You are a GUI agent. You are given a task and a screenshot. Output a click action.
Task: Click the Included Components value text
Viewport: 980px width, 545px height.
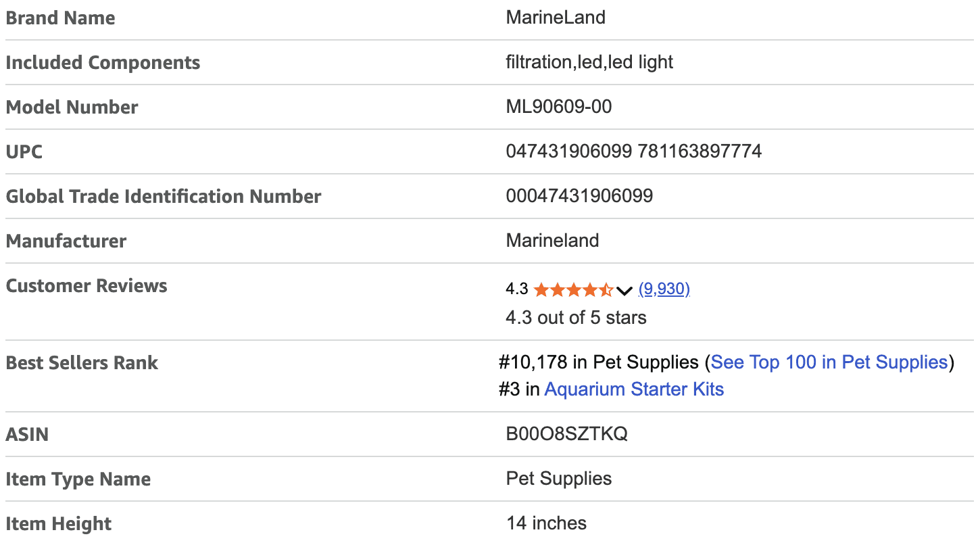pos(589,62)
